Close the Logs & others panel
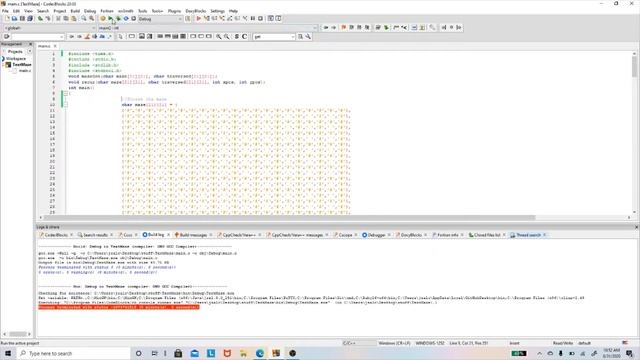Screen dimensions: 640x360 point(636,227)
